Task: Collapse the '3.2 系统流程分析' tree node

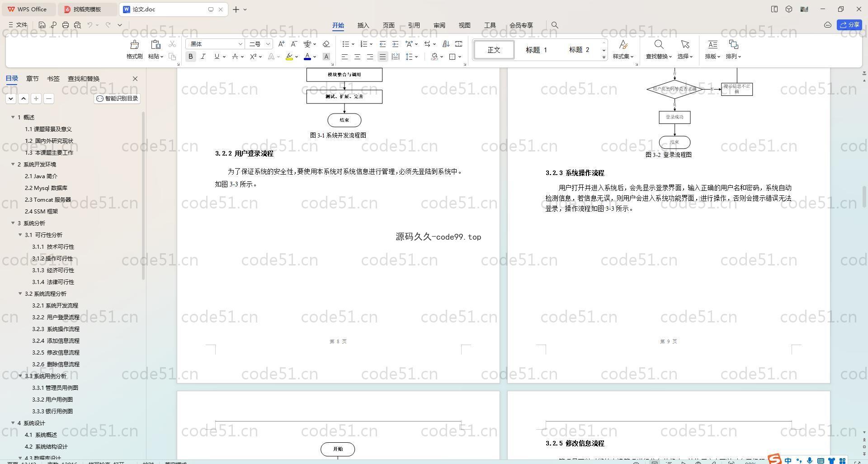Action: click(20, 294)
